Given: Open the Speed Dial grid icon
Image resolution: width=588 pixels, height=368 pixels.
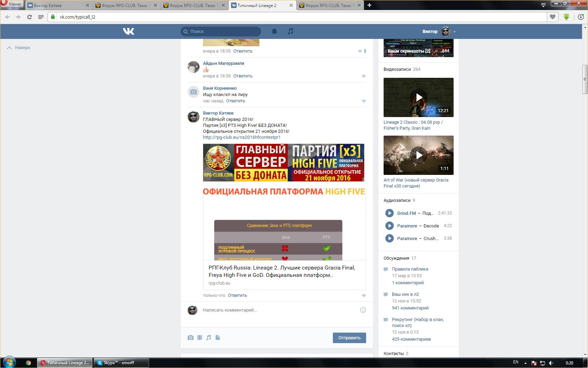Looking at the screenshot, I should pyautogui.click(x=41, y=17).
